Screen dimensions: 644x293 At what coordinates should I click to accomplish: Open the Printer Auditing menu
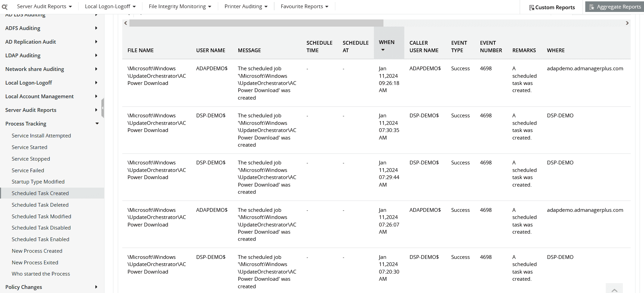tap(246, 6)
